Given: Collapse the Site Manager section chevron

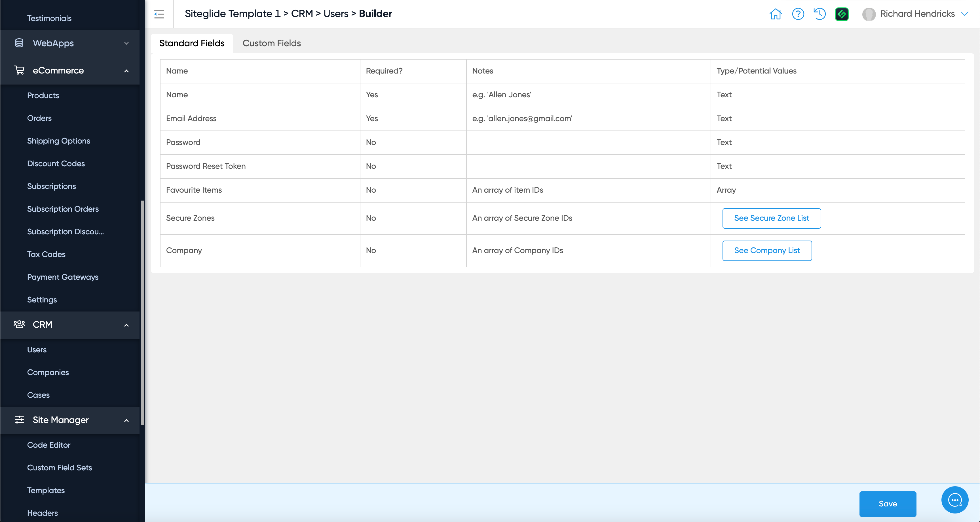Looking at the screenshot, I should (x=126, y=420).
